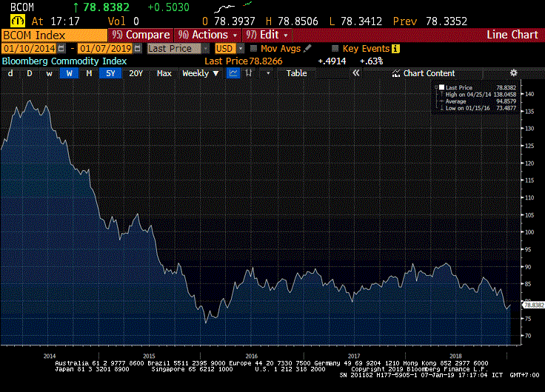Enable the Mov Avgs checkbox
545x392 pixels.
coord(253,48)
